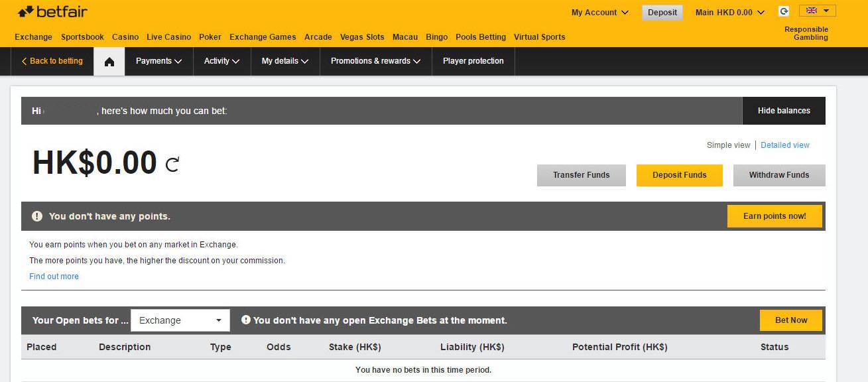
Task: Open the Sportsbook product link
Action: (82, 37)
